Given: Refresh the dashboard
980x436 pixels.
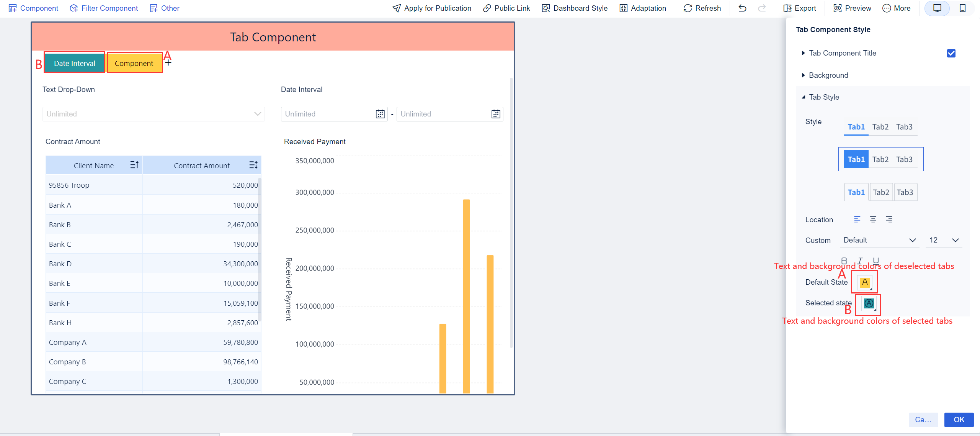Looking at the screenshot, I should (688, 8).
